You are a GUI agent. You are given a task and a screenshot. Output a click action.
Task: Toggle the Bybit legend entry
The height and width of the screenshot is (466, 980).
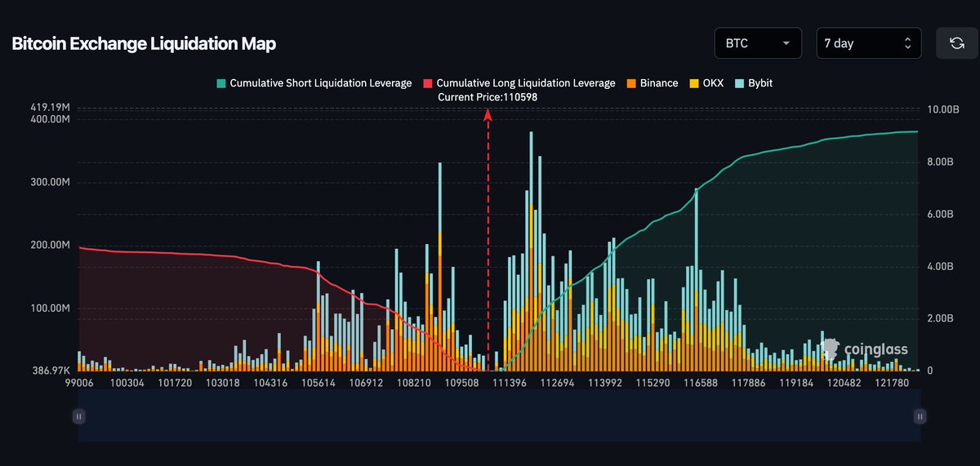tap(757, 83)
